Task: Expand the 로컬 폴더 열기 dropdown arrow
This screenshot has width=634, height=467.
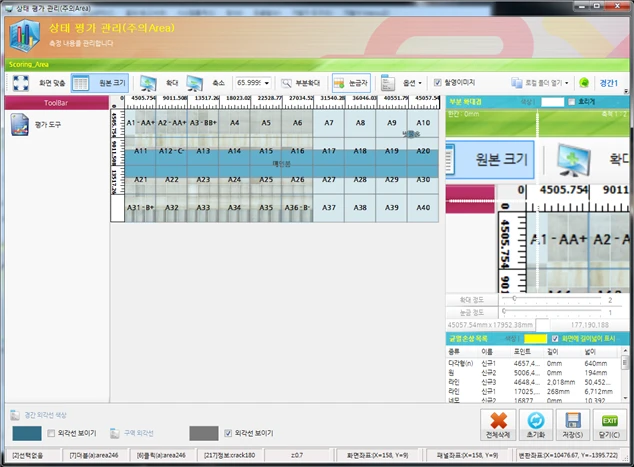Action: point(567,83)
